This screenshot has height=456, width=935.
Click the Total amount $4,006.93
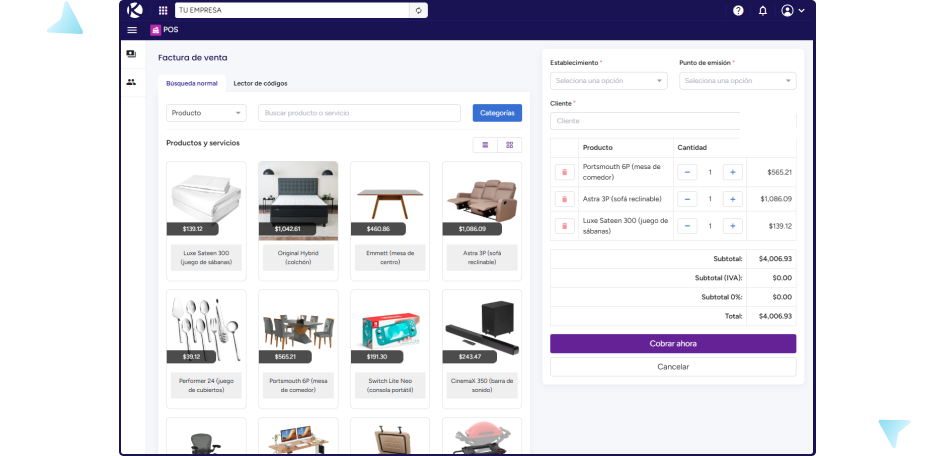775,316
